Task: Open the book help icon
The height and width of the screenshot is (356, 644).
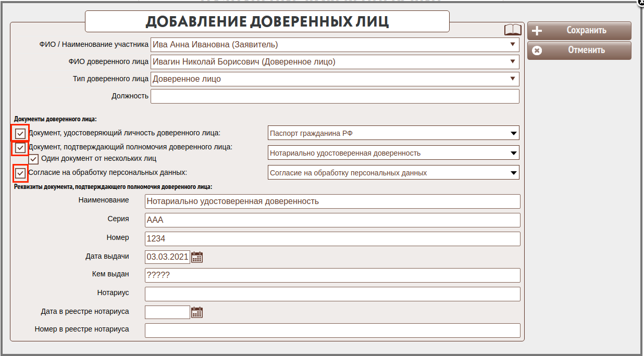Action: (513, 30)
